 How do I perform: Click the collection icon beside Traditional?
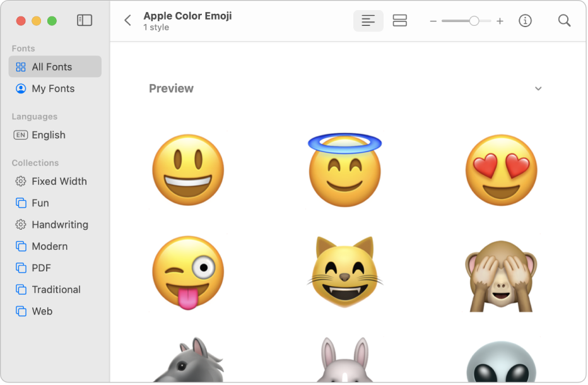coord(21,290)
